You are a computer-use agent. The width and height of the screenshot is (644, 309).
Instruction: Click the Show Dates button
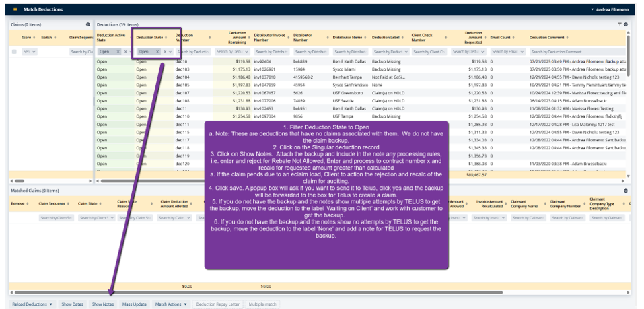click(x=72, y=304)
